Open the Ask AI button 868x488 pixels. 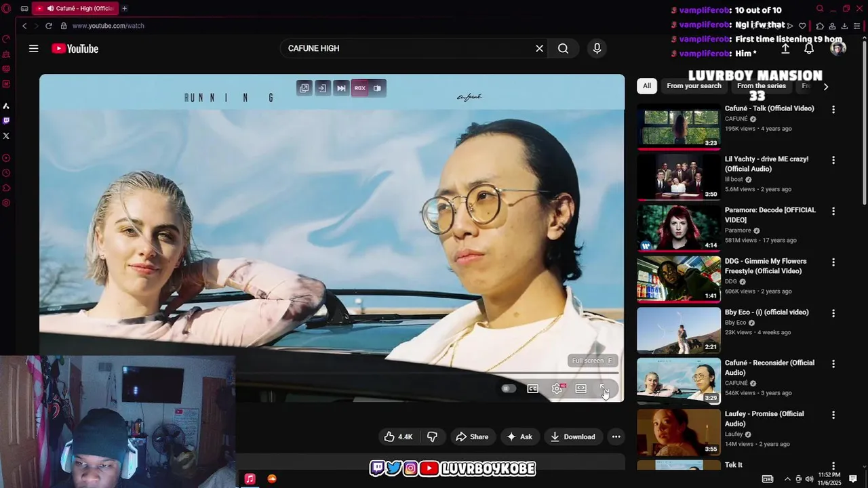click(x=520, y=436)
